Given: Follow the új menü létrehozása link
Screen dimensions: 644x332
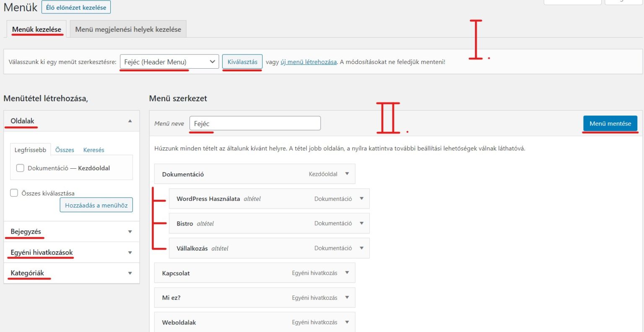Looking at the screenshot, I should pyautogui.click(x=309, y=62).
